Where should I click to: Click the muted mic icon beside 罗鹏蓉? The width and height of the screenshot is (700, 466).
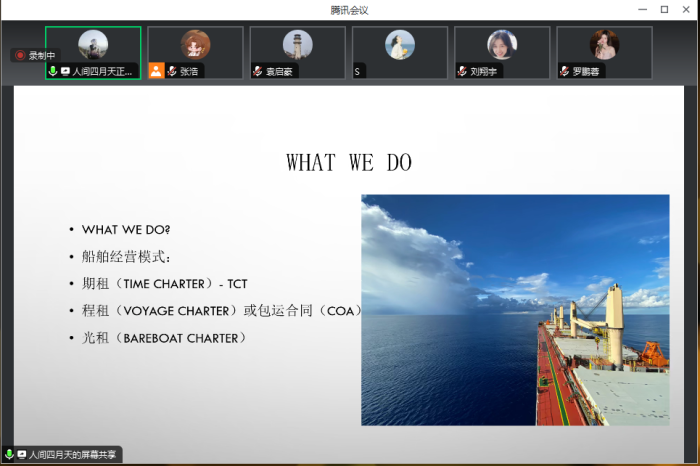point(565,72)
